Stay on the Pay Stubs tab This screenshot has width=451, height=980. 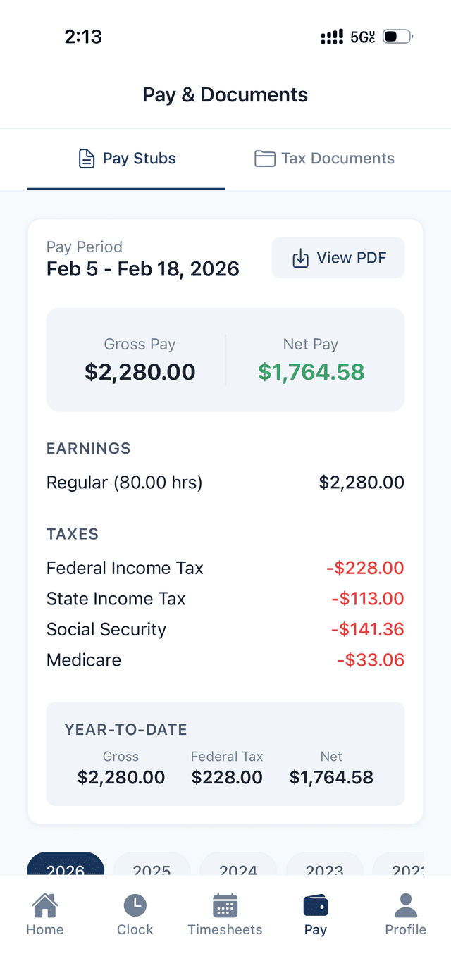click(126, 158)
